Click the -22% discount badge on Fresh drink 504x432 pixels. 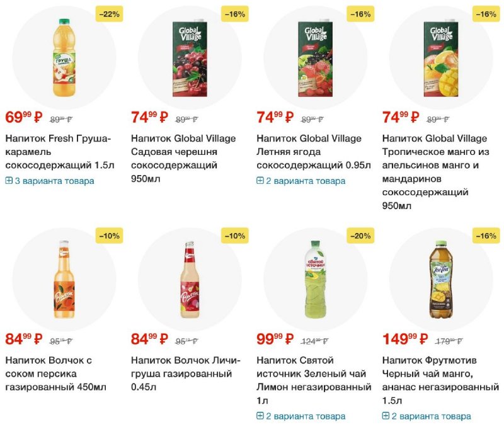pyautogui.click(x=109, y=14)
